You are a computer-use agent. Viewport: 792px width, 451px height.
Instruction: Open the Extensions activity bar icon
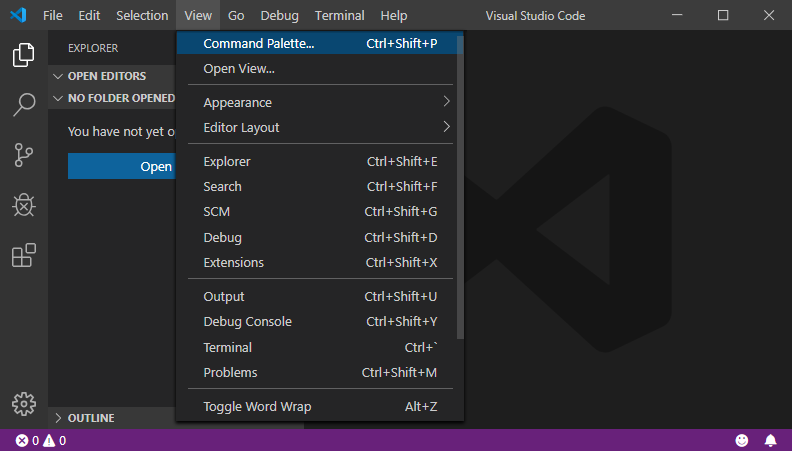click(23, 255)
